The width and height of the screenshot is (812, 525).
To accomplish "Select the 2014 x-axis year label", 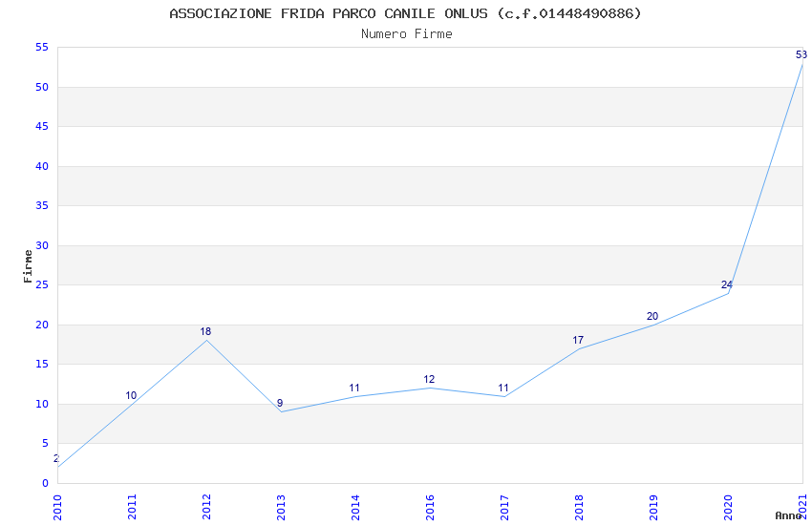I will pos(355,507).
